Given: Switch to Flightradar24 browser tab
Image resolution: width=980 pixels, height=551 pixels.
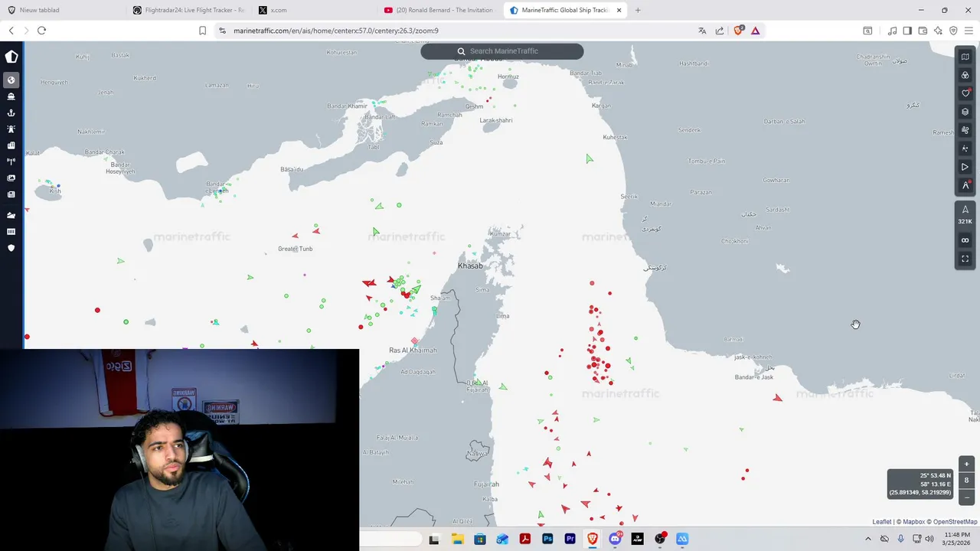Looking at the screenshot, I should pyautogui.click(x=188, y=10).
